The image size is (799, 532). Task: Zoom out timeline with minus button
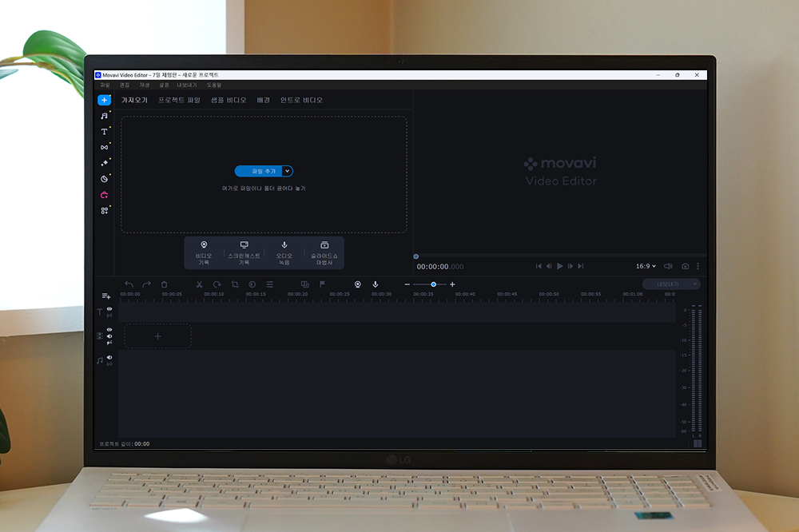coord(407,284)
